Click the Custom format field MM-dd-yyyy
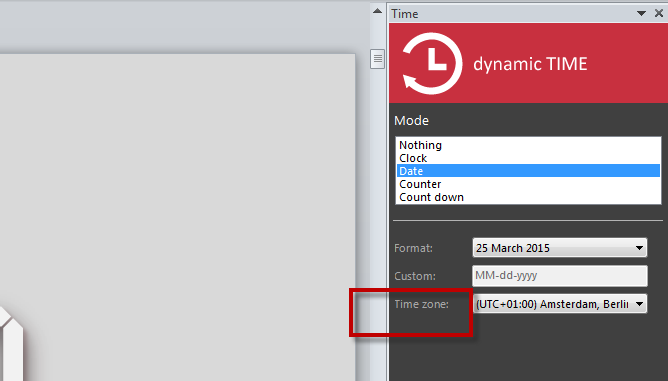Viewport: 668px width, 381px height. (559, 276)
